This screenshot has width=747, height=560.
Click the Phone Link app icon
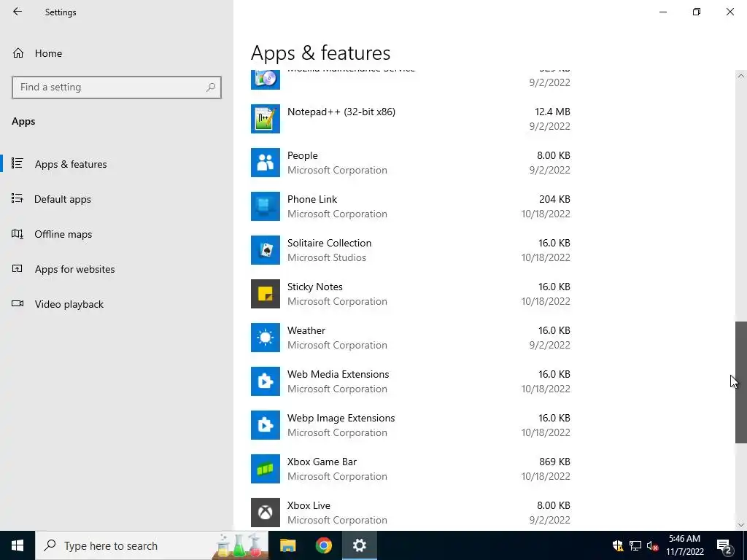click(266, 206)
